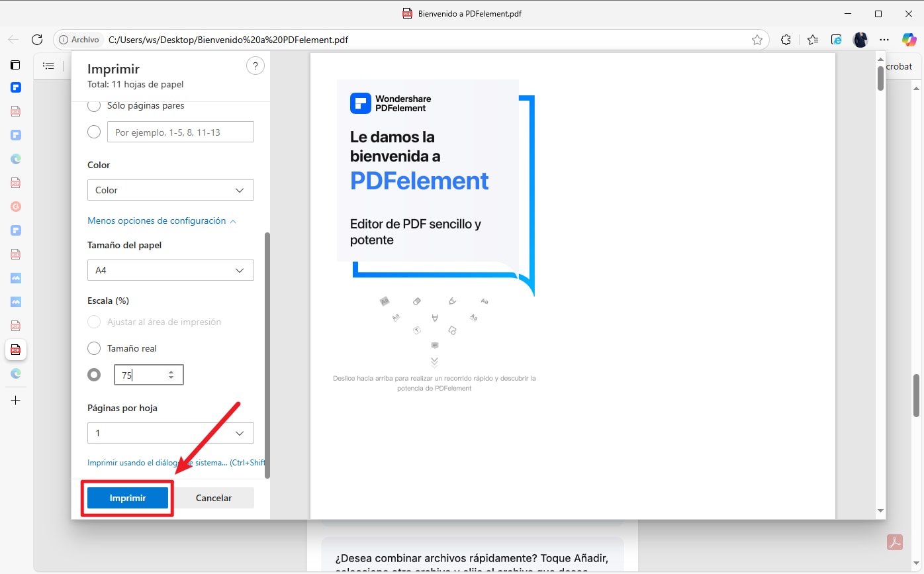This screenshot has width=924, height=574.
Task: Select the custom page range radio button
Action: click(x=94, y=132)
